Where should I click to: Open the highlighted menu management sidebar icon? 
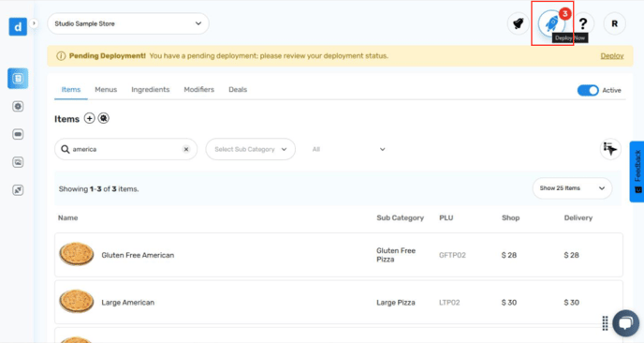pyautogui.click(x=18, y=79)
